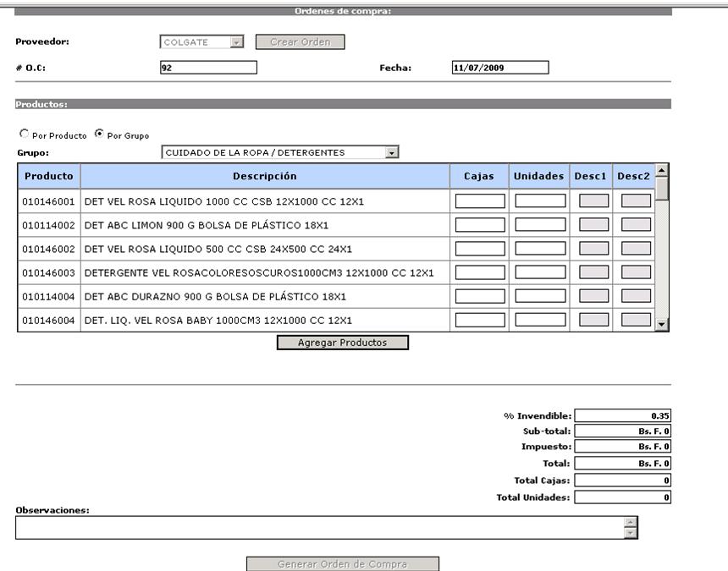Click Unidades field for product 010114004

pyautogui.click(x=540, y=296)
